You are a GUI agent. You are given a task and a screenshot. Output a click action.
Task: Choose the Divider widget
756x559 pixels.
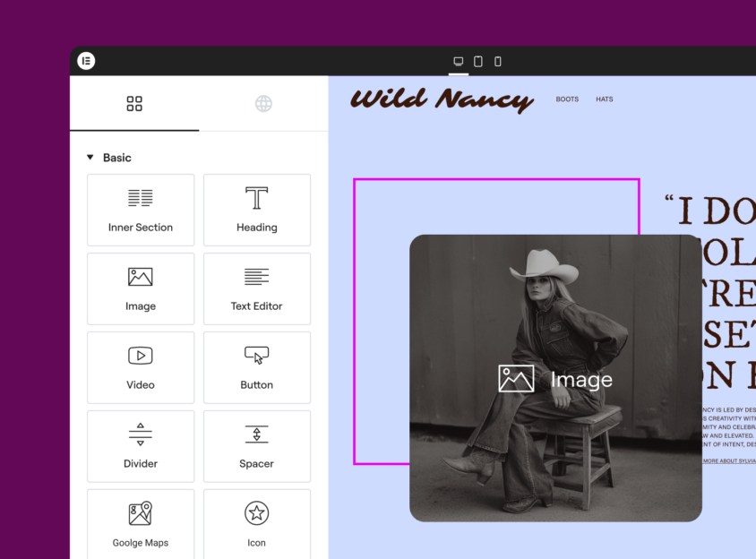coord(141,446)
